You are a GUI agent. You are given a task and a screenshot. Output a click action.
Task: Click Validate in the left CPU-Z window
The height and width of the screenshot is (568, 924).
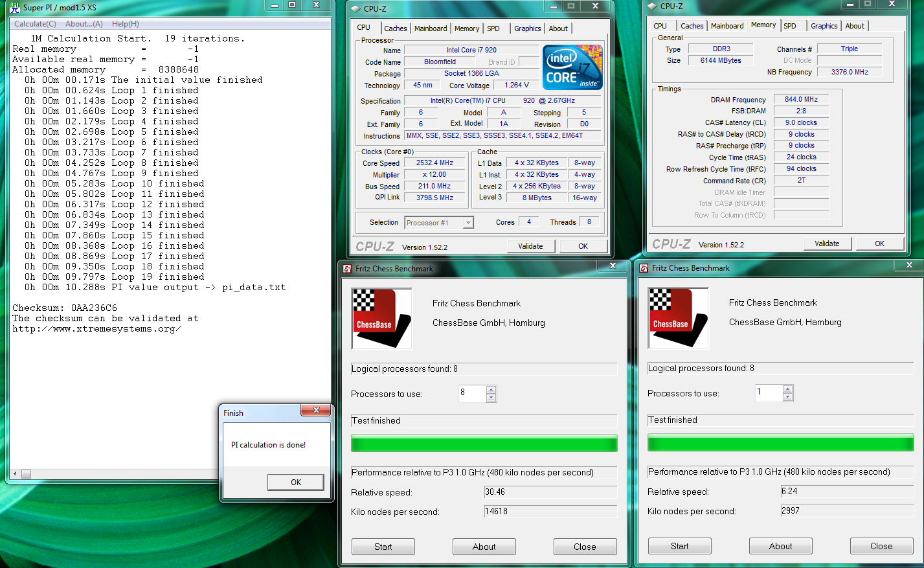tap(530, 246)
